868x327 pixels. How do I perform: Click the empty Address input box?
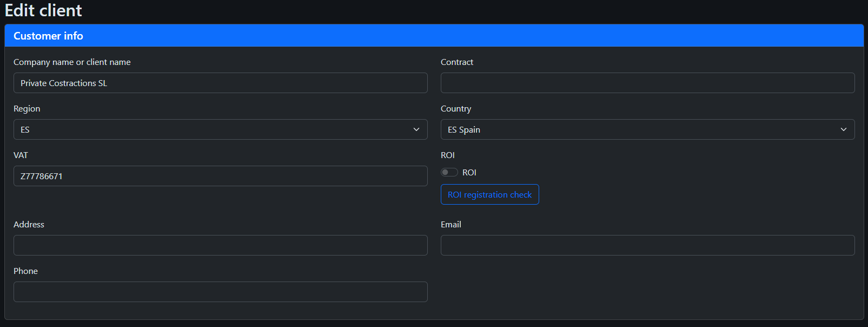coord(220,245)
